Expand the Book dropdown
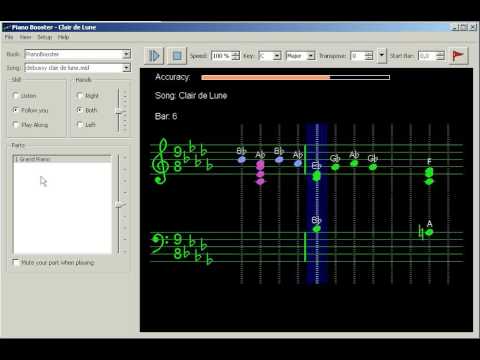Screen dimensions: 480x360 [x=126, y=54]
